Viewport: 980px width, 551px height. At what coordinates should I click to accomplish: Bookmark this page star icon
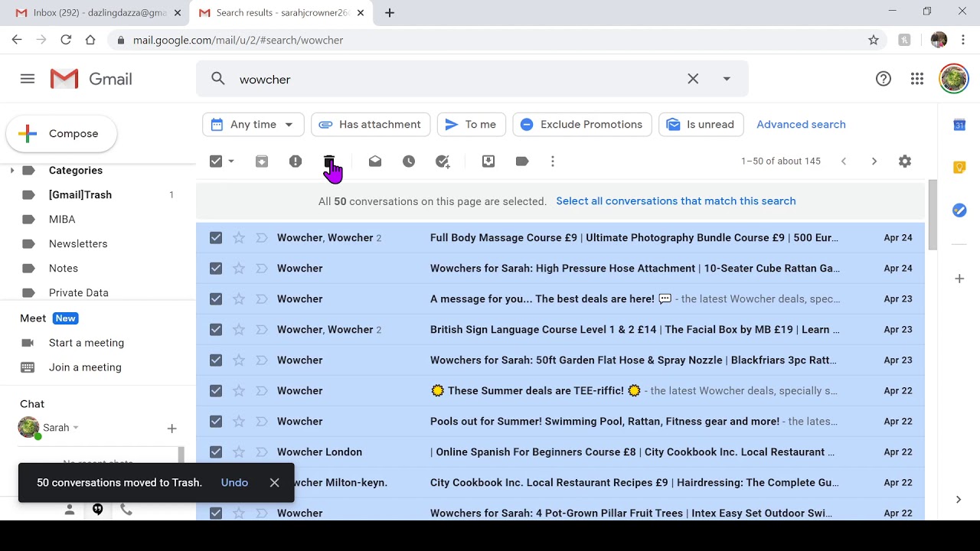click(x=874, y=40)
